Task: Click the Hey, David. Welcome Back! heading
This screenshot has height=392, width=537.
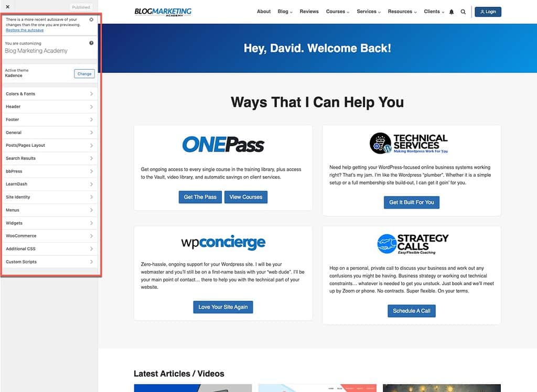Action: pyautogui.click(x=317, y=48)
